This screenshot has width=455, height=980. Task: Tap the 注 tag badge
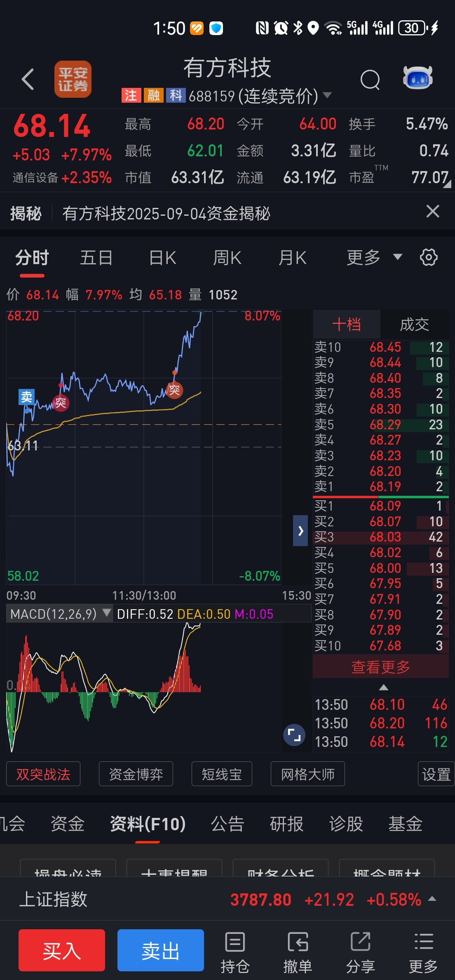pyautogui.click(x=131, y=95)
